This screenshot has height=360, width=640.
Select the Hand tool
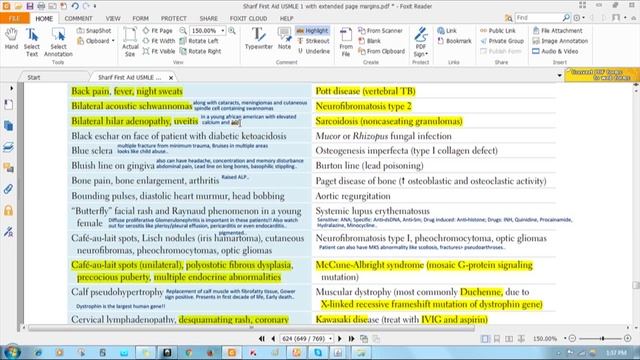(11, 39)
